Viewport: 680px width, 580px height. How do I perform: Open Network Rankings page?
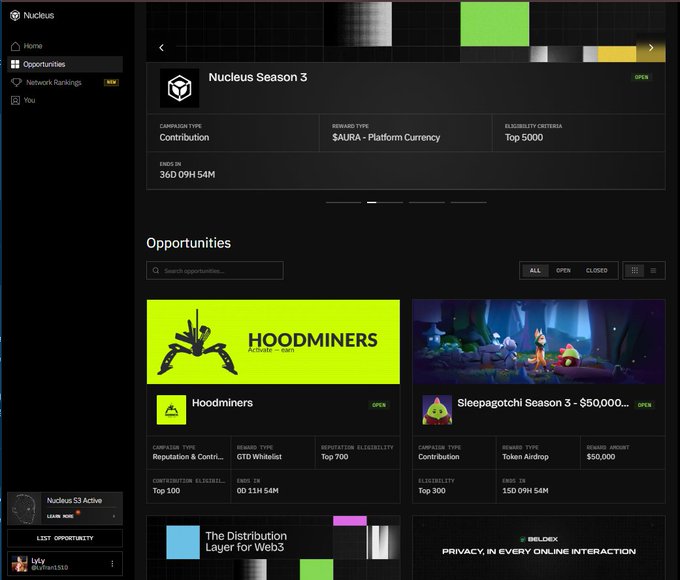tap(65, 82)
